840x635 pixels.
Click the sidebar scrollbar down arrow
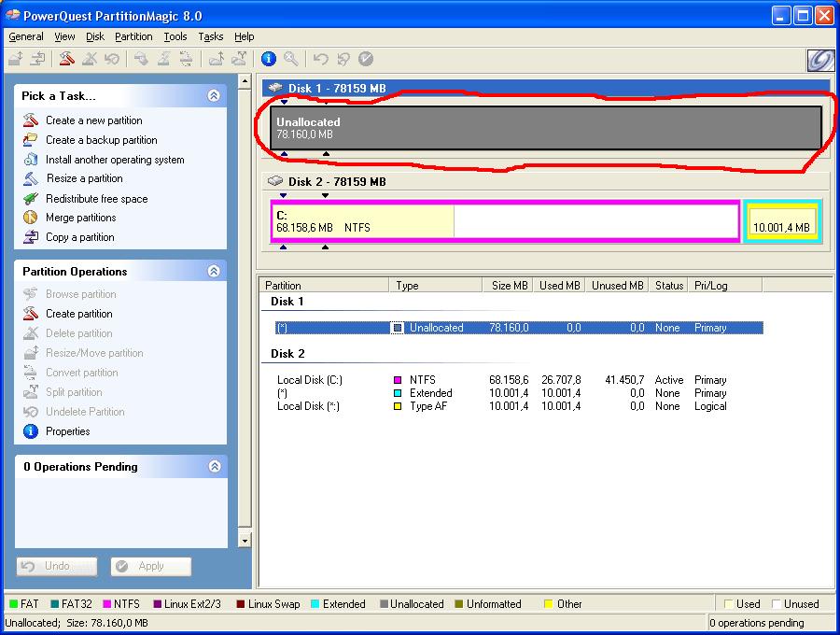(x=245, y=540)
